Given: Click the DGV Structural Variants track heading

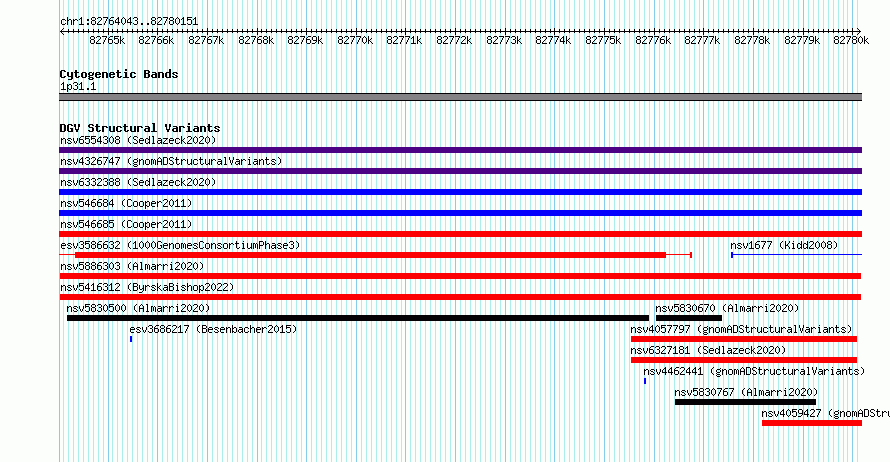Looking at the screenshot, I should tap(140, 128).
